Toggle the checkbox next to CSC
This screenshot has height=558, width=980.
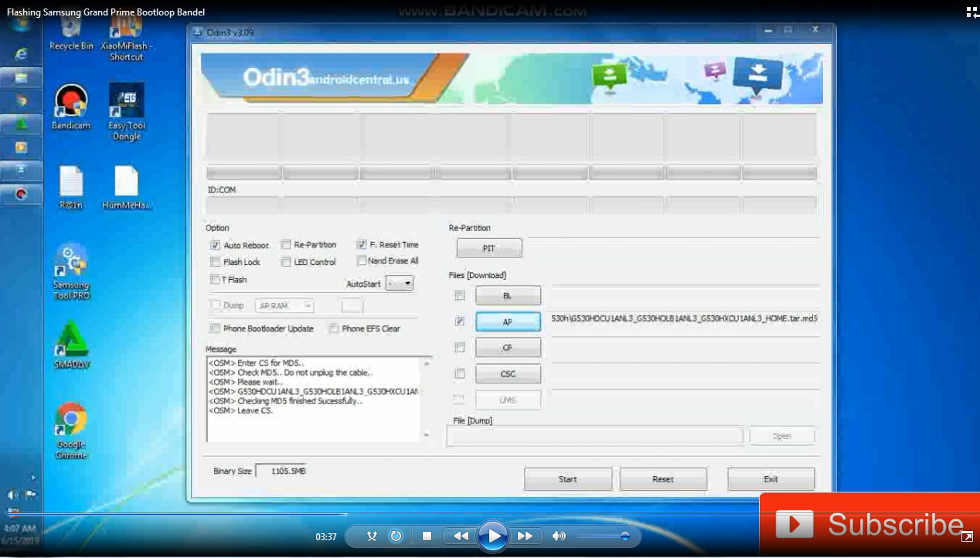[x=460, y=373]
